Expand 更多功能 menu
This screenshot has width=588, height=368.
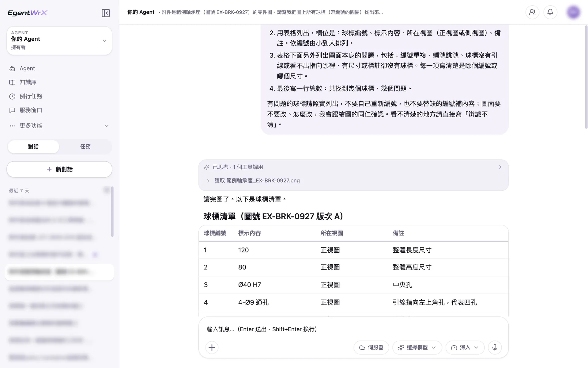tap(59, 126)
